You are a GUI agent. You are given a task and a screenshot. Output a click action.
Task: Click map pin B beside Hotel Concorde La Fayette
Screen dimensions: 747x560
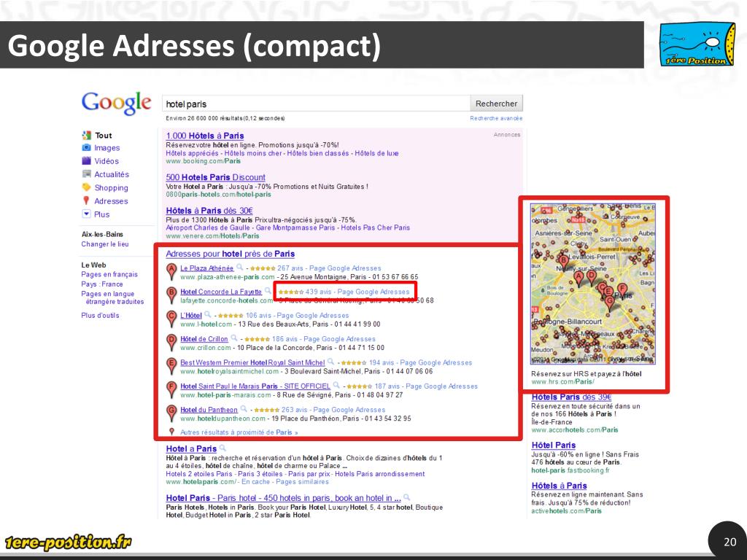pyautogui.click(x=171, y=295)
